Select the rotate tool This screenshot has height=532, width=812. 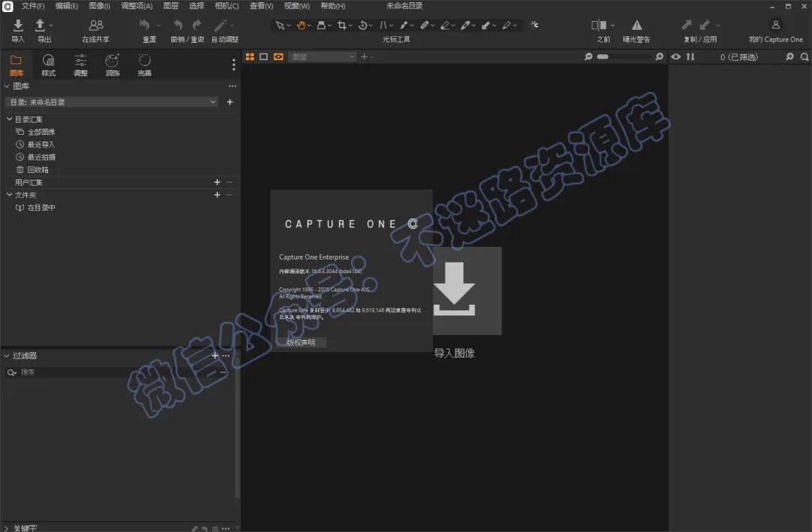pyautogui.click(x=362, y=25)
